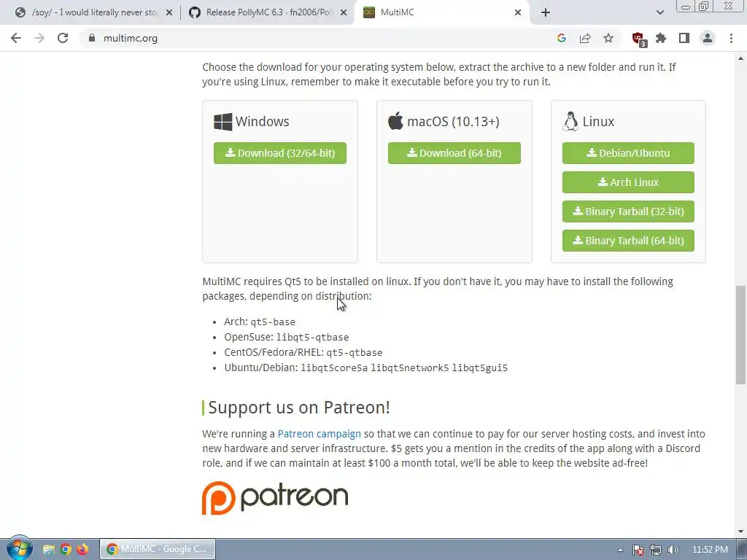Image resolution: width=747 pixels, height=560 pixels.
Task: Click the 11:52 PM clock
Action: [710, 550]
